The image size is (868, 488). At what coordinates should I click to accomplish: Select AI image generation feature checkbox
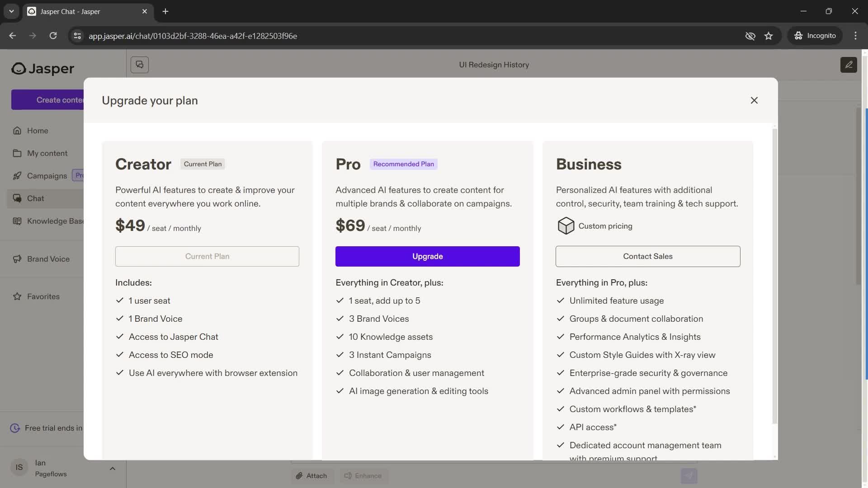click(340, 391)
